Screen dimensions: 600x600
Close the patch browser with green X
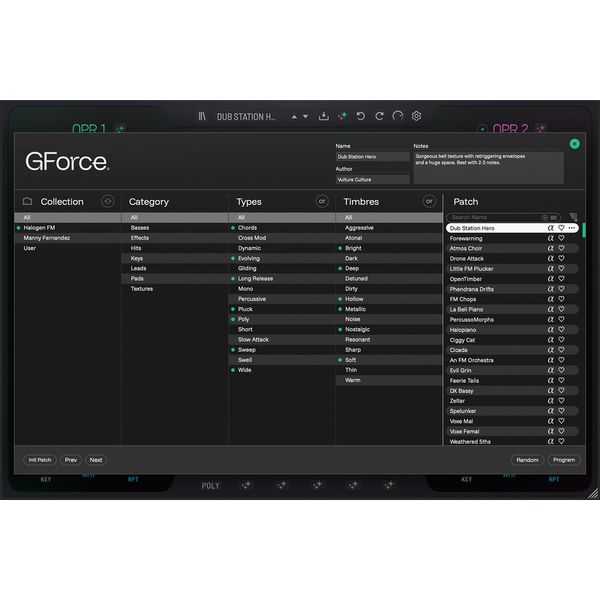coord(574,144)
